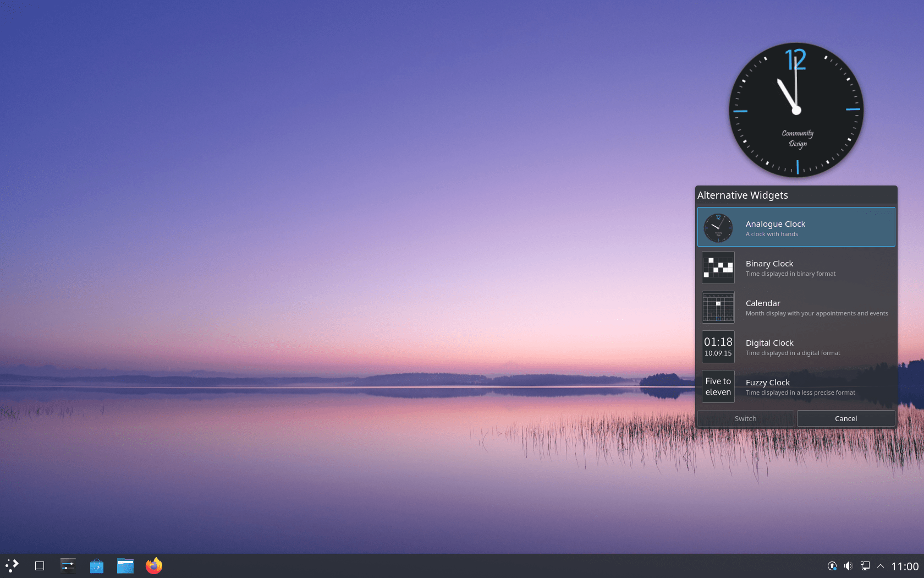Open the KDE application launcher
Viewport: 924px width, 578px height.
(12, 566)
